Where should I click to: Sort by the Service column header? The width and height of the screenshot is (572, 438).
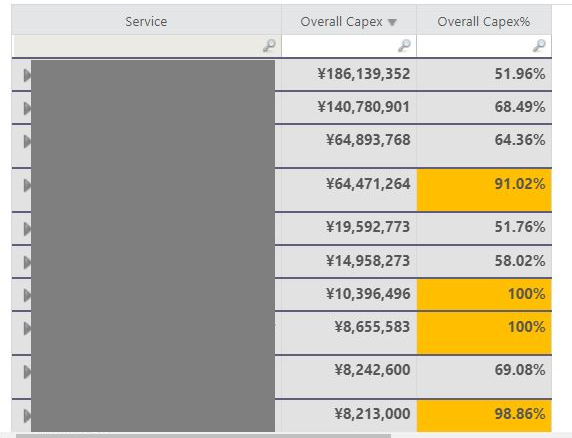146,21
